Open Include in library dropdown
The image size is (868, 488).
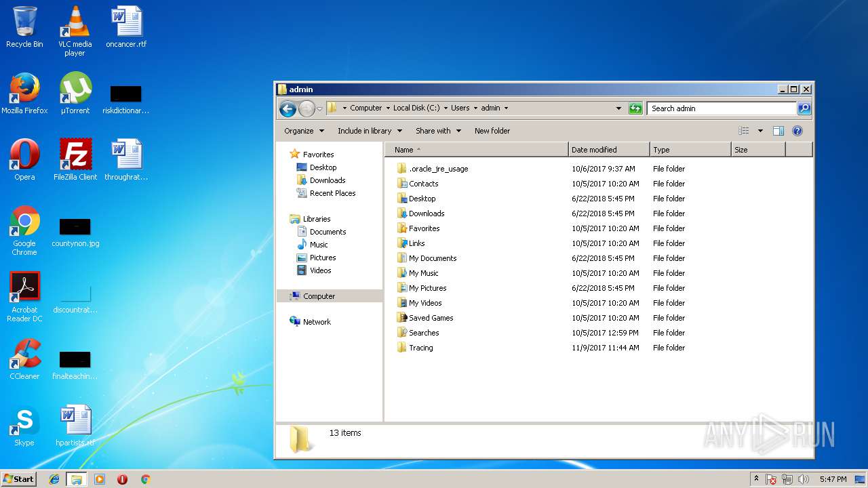[370, 131]
